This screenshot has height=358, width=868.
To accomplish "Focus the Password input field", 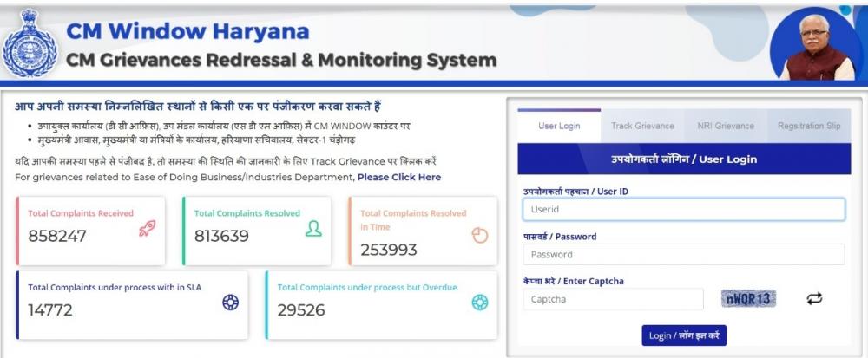I will 684,255.
